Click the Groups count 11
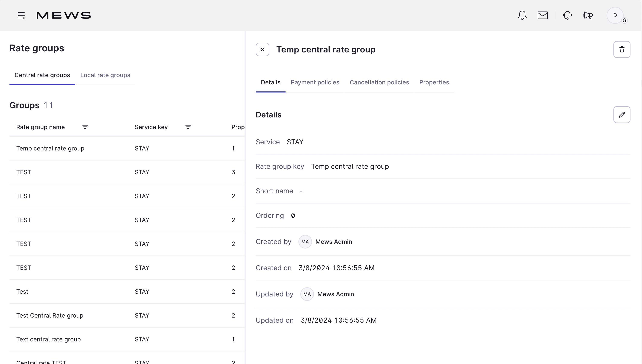The image size is (642, 364). tap(48, 105)
